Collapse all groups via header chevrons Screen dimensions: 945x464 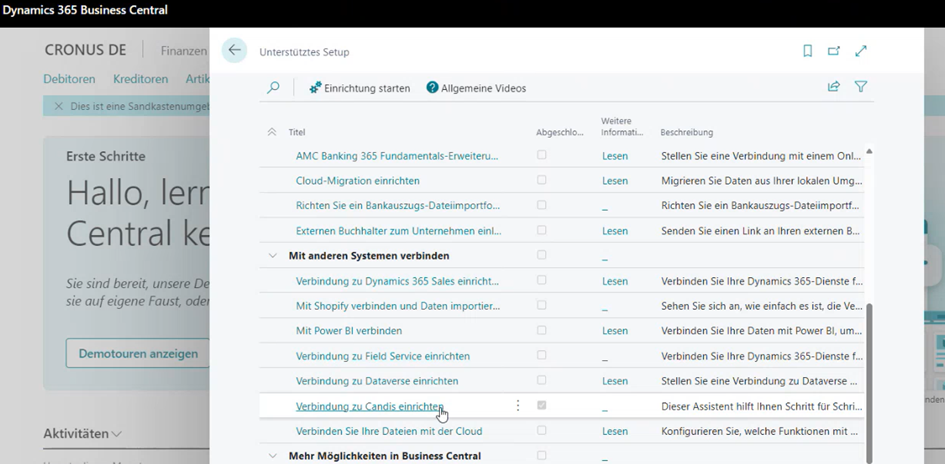272,132
